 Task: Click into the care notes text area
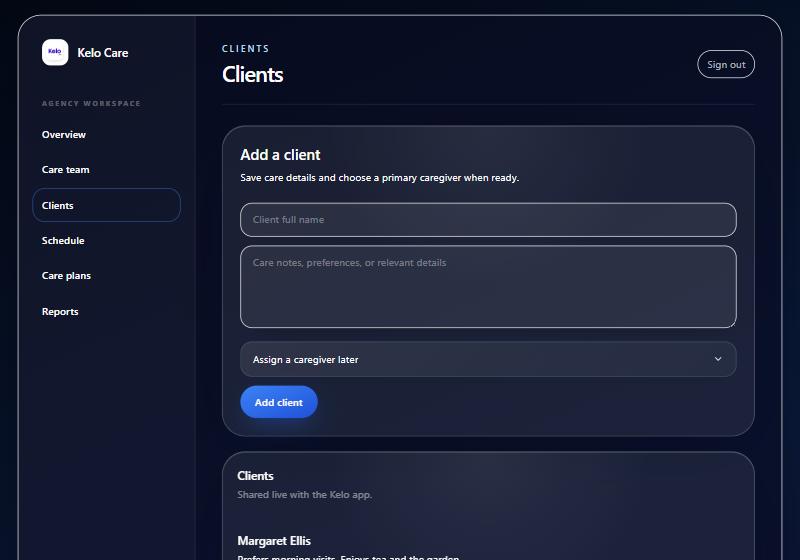click(488, 287)
